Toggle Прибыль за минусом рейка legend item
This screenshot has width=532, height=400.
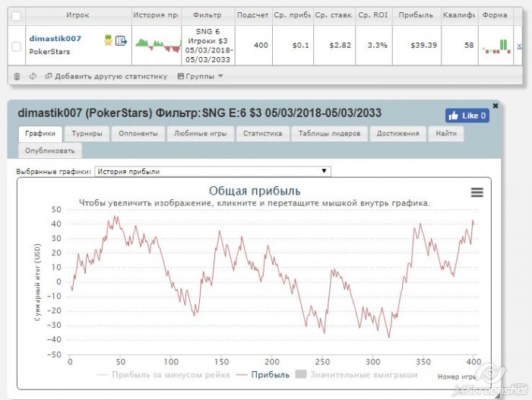(163, 375)
